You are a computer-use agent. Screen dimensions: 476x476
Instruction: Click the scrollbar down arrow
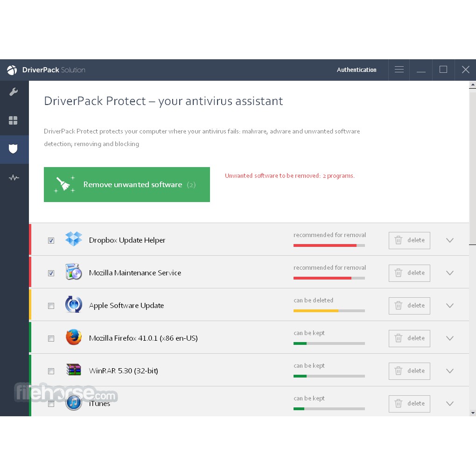pyautogui.click(x=472, y=413)
